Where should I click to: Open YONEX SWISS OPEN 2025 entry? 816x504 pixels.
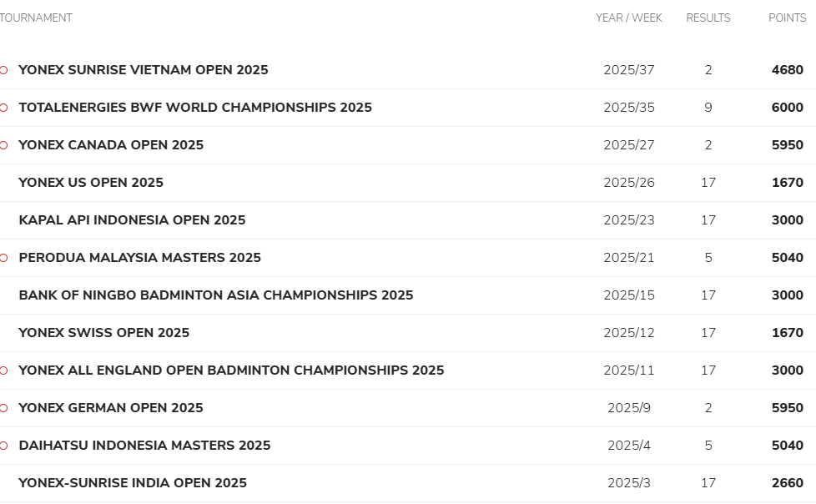coord(103,332)
